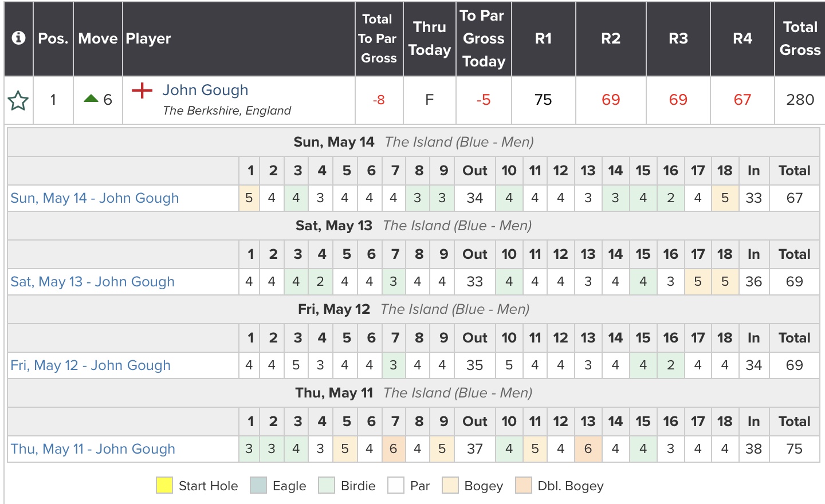Image resolution: width=825 pixels, height=504 pixels.
Task: Click the Dbl. Bogey legend swatch
Action: [x=524, y=486]
